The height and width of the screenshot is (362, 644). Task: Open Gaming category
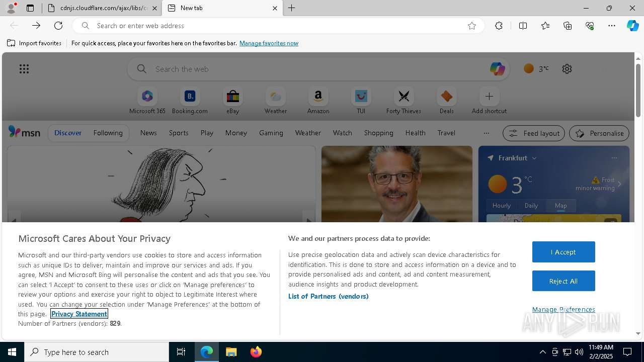pyautogui.click(x=271, y=133)
